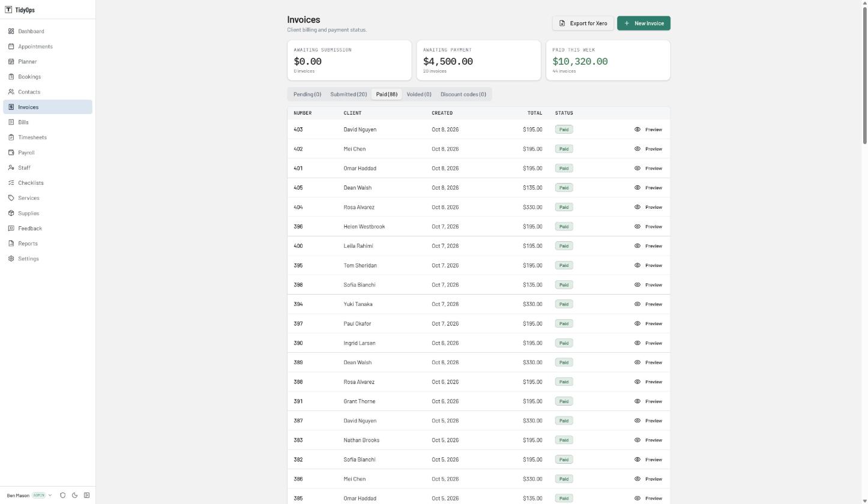
Task: Open the Awaiting Payment summary card
Action: 479,60
